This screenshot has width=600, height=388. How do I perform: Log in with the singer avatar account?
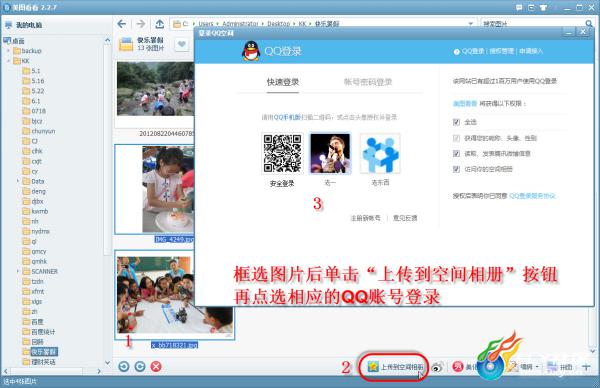pyautogui.click(x=330, y=153)
